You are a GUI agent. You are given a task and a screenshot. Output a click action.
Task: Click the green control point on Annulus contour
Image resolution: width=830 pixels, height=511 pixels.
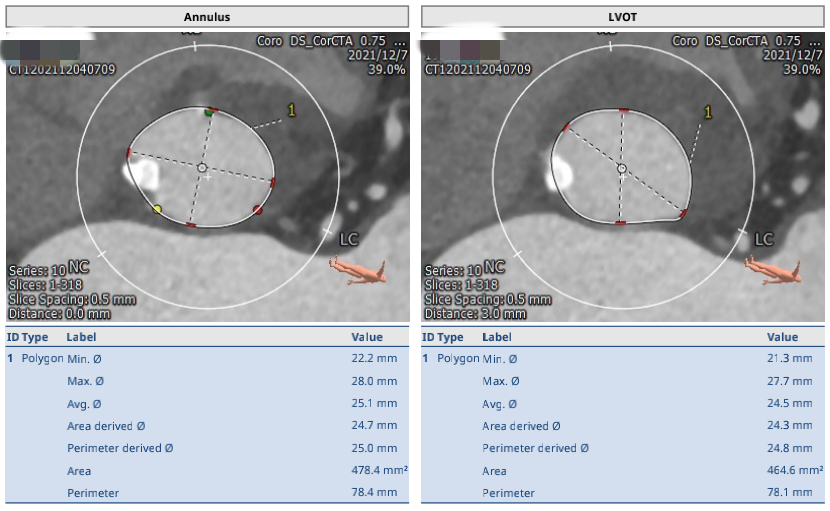[209, 113]
